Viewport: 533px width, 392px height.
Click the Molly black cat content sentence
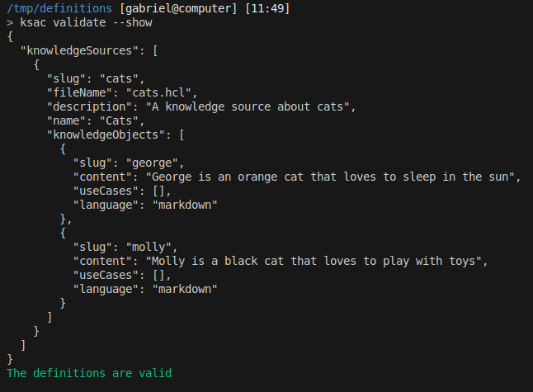click(316, 261)
